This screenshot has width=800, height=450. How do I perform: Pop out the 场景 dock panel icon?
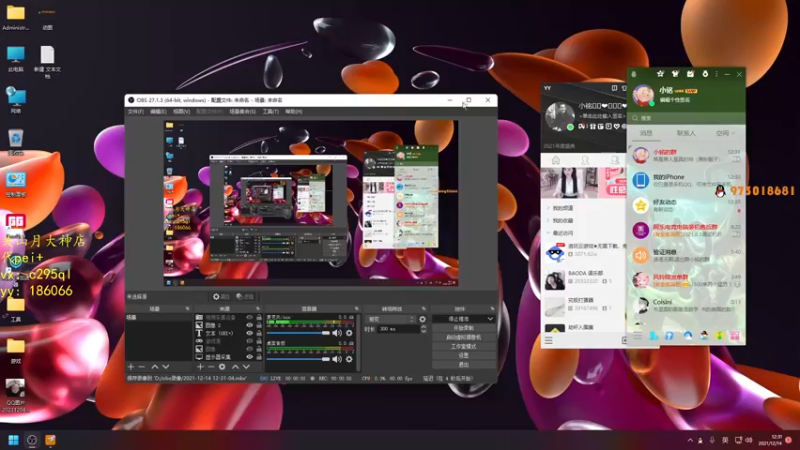coord(188,309)
